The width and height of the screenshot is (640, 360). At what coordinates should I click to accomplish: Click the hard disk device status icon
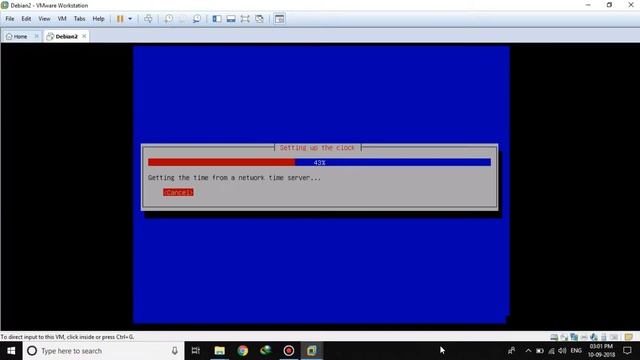[x=554, y=337]
